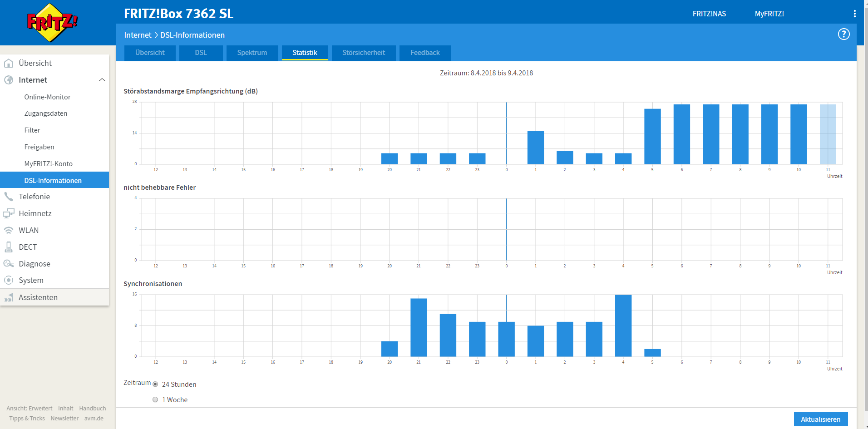The width and height of the screenshot is (868, 429).
Task: Open the three-dot options menu
Action: [854, 14]
